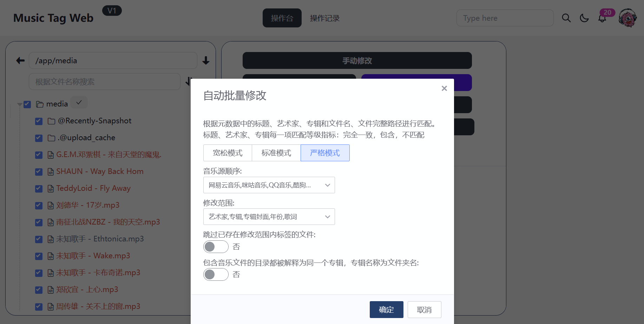Click the file icon for G.E.M.邓紫棋 song
This screenshot has width=644, height=324.
(51, 155)
